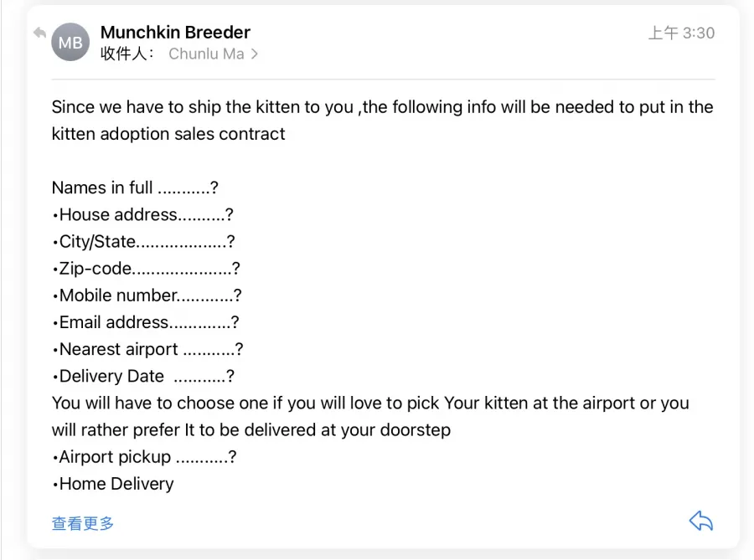The width and height of the screenshot is (754, 560).
Task: Open the MB sender avatar
Action: click(70, 42)
